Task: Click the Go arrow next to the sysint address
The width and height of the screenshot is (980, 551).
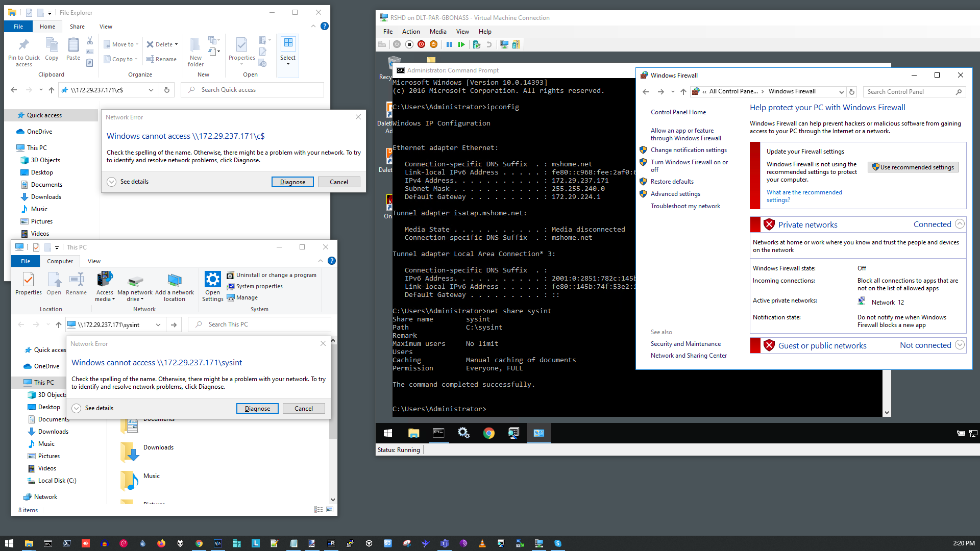Action: (174, 324)
